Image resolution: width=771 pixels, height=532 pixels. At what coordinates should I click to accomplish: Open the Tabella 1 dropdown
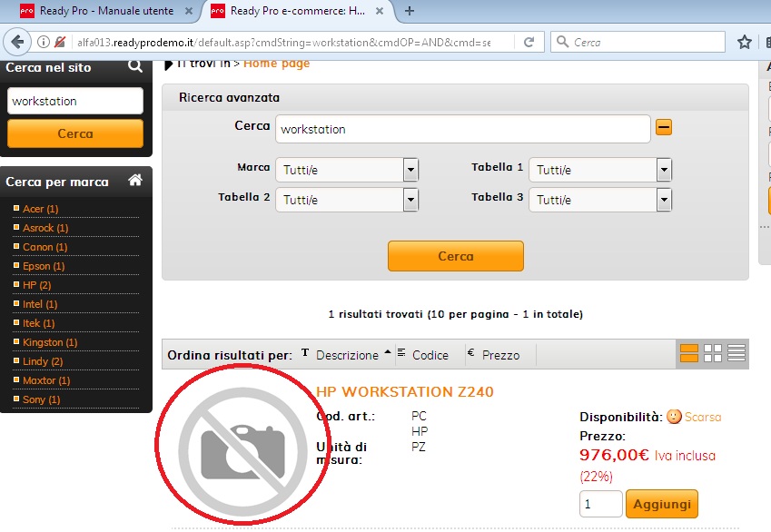pyautogui.click(x=600, y=170)
